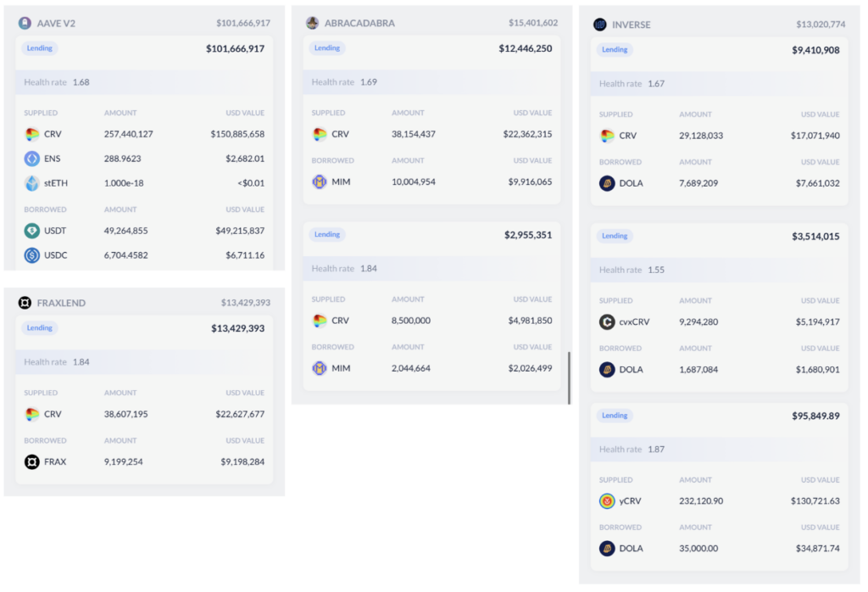This screenshot has width=868, height=592.
Task: Click the USDC token icon
Action: point(32,255)
